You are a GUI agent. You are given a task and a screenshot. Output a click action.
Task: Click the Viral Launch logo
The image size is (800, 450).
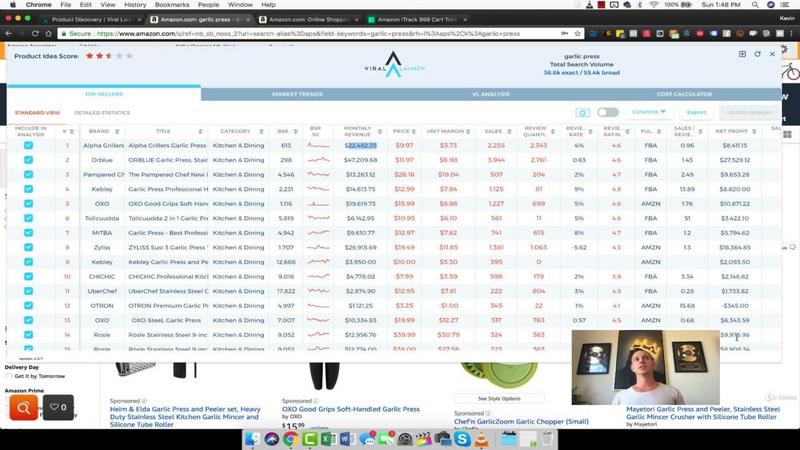click(394, 65)
